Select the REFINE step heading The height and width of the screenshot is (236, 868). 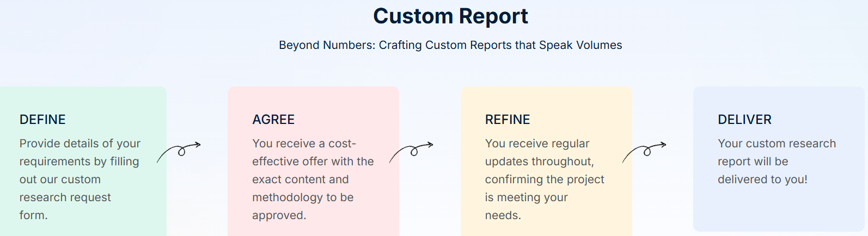[x=508, y=120]
